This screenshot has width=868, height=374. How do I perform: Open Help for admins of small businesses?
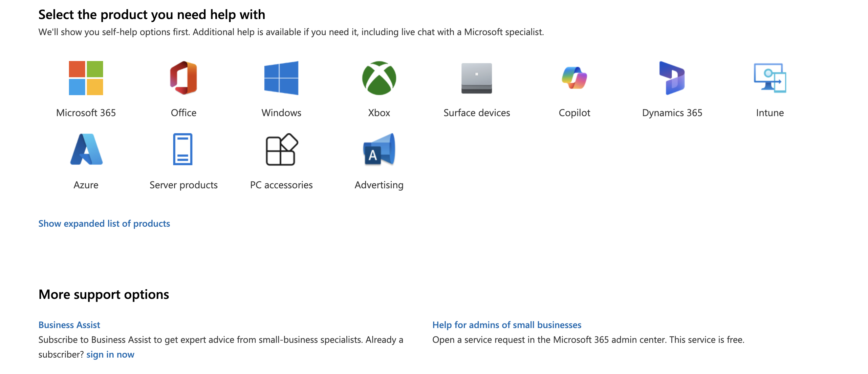pyautogui.click(x=507, y=325)
